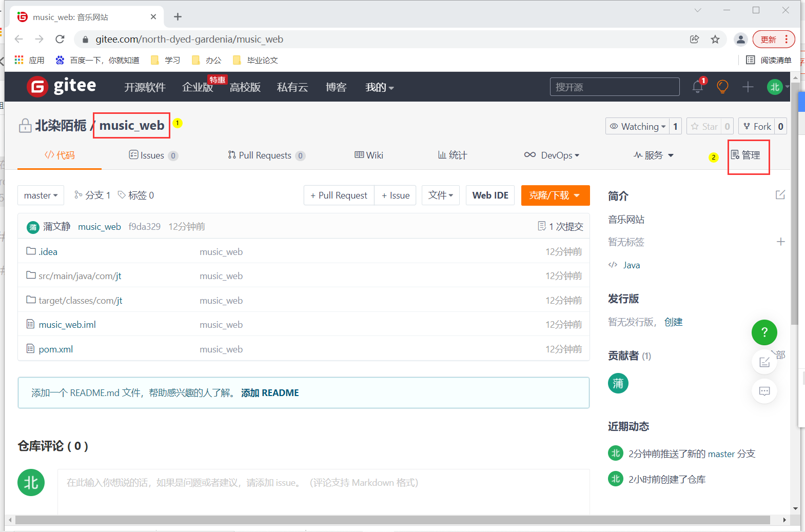Expand the 克隆/下载 dropdown
Screen dimensions: 805x532
pyautogui.click(x=555, y=195)
